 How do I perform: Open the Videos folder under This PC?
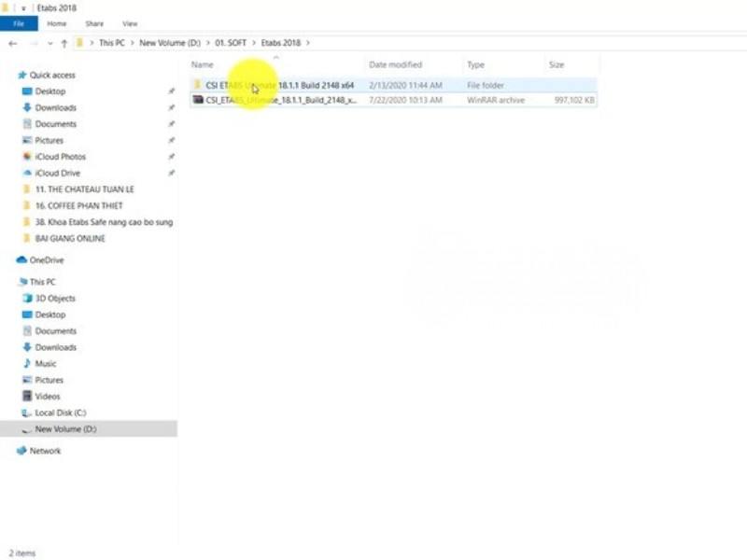[x=47, y=397]
